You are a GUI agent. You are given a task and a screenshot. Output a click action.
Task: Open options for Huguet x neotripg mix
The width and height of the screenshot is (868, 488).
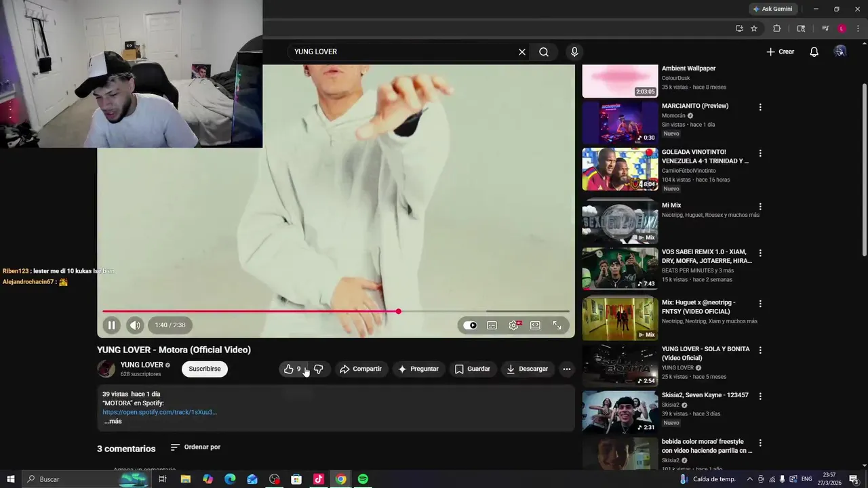[760, 304]
